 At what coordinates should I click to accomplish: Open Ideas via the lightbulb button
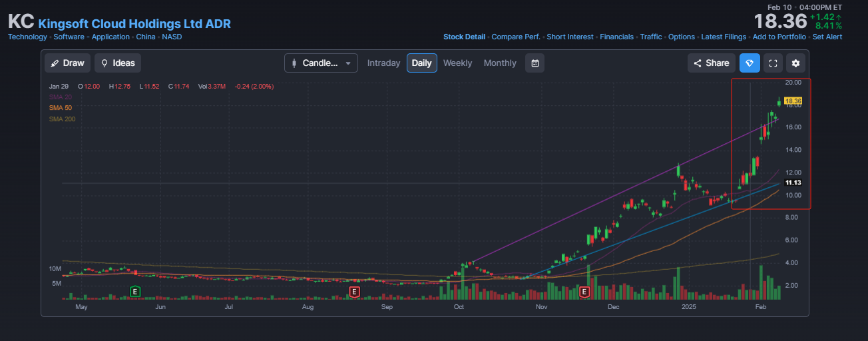point(118,63)
